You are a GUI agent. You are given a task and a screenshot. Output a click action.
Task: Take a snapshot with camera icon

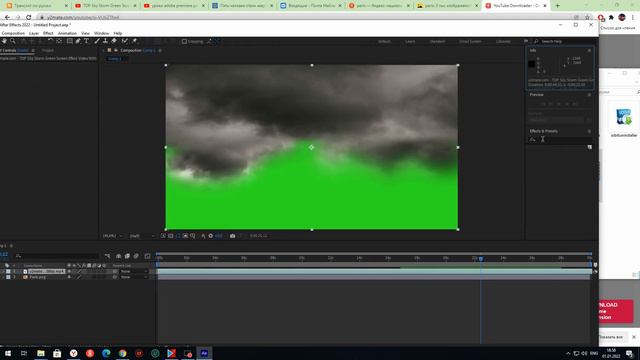(x=232, y=236)
